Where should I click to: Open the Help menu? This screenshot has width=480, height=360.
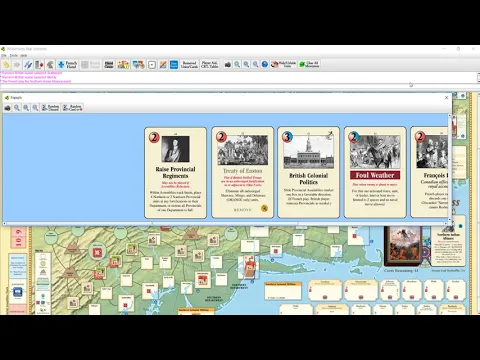pyautogui.click(x=23, y=55)
